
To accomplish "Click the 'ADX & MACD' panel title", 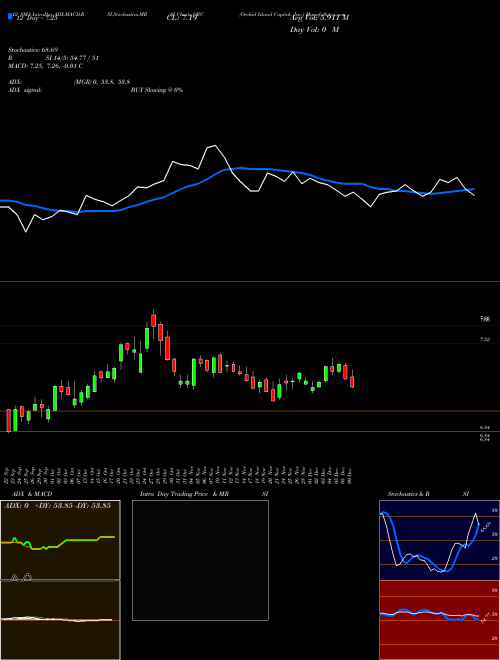I will (32, 494).
